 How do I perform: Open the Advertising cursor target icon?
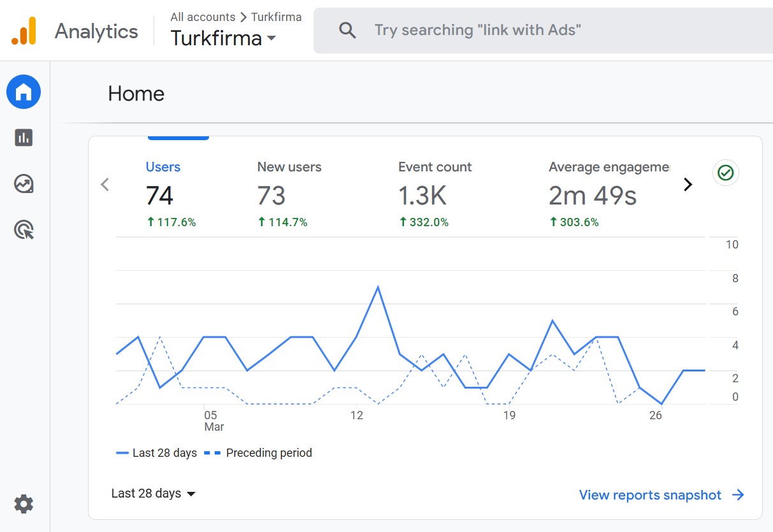(x=24, y=230)
